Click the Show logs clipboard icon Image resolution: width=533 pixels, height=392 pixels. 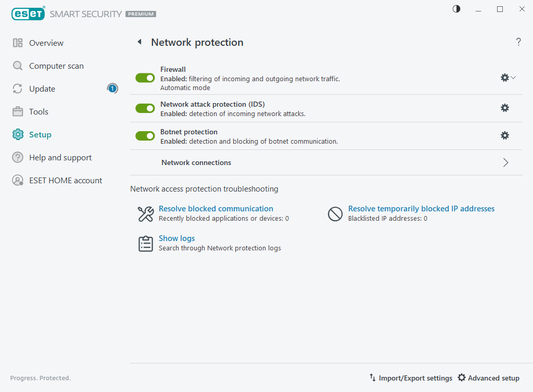tap(146, 243)
